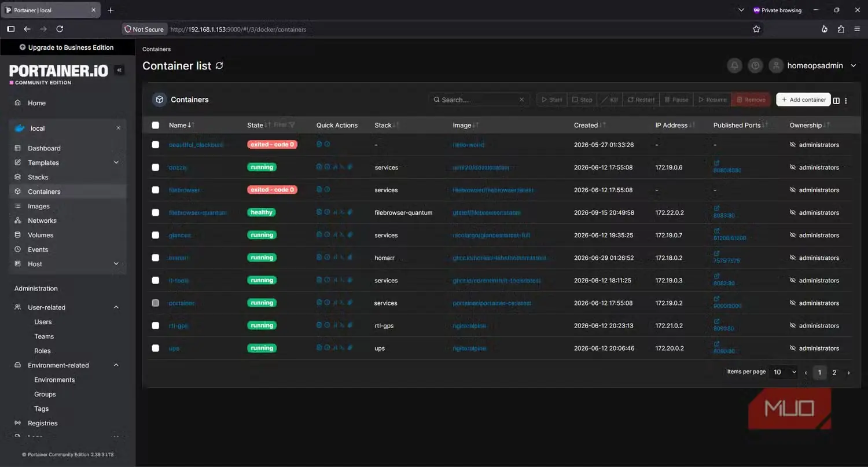Sort containers by the Name column

coord(181,125)
